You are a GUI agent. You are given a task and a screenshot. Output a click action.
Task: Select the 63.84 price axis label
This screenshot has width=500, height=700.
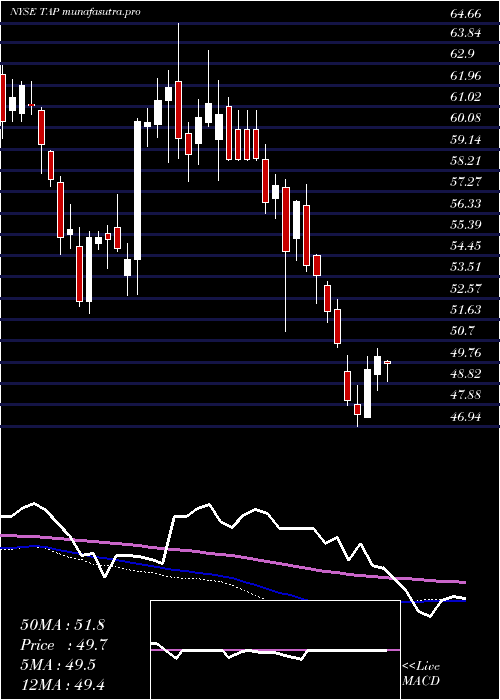click(x=466, y=33)
